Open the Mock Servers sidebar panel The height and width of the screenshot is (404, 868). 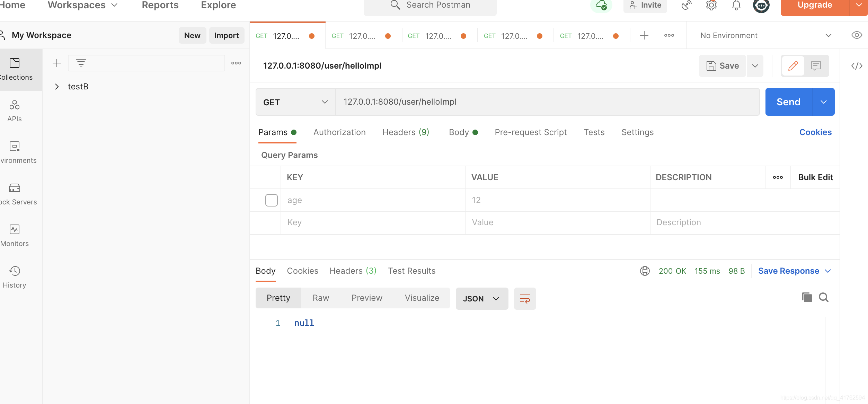click(15, 194)
